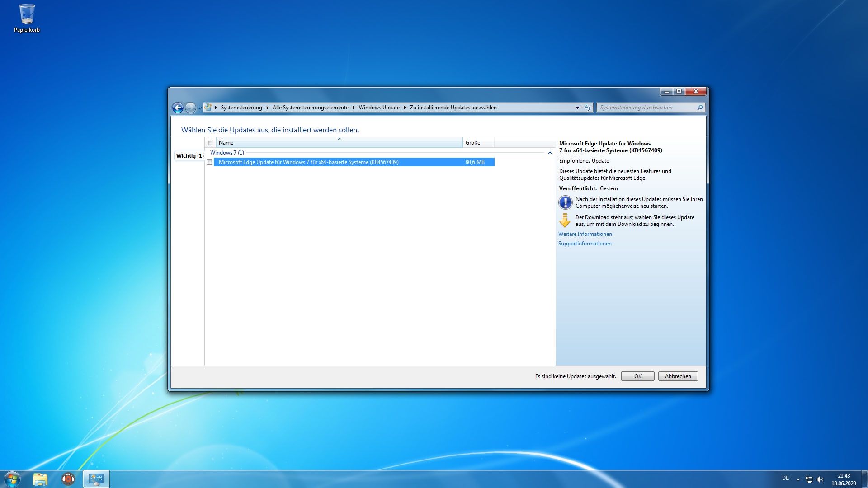The width and height of the screenshot is (868, 488).
Task: Click the Windows 7 (1) group label
Action: tap(227, 153)
